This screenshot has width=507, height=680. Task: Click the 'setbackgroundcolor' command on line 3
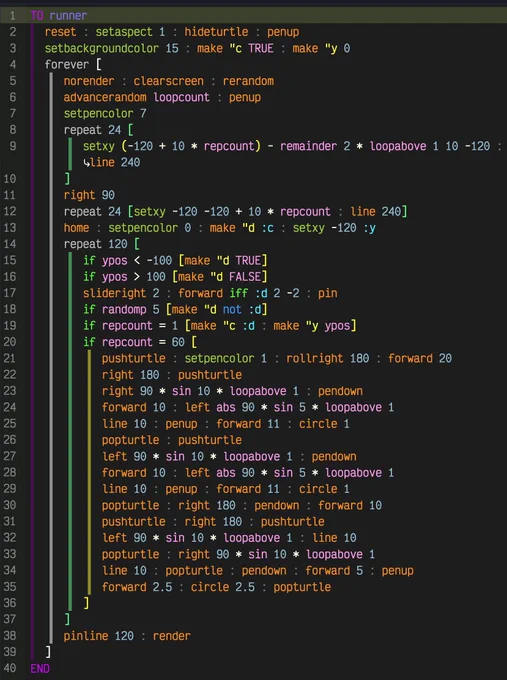pyautogui.click(x=102, y=48)
